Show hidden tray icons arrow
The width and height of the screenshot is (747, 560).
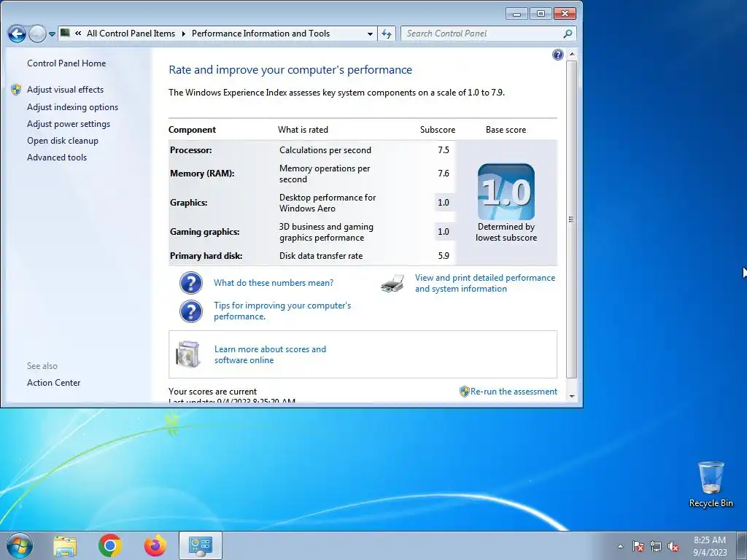[620, 547]
